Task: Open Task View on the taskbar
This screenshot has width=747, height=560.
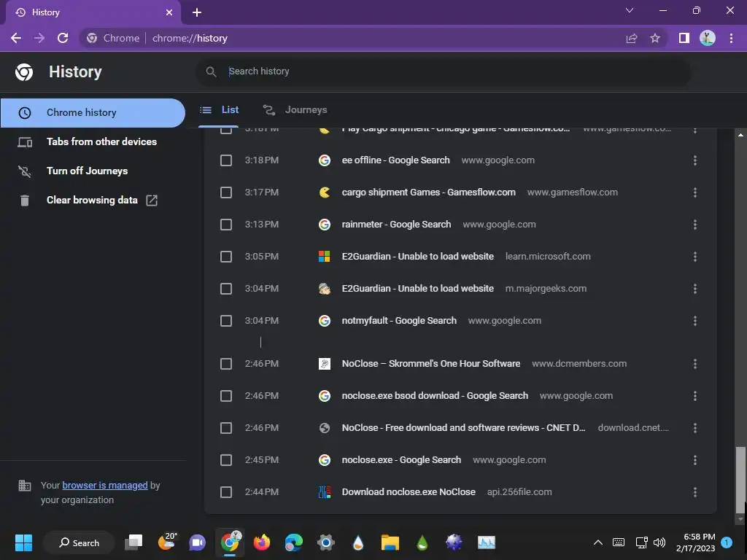Action: click(x=133, y=542)
